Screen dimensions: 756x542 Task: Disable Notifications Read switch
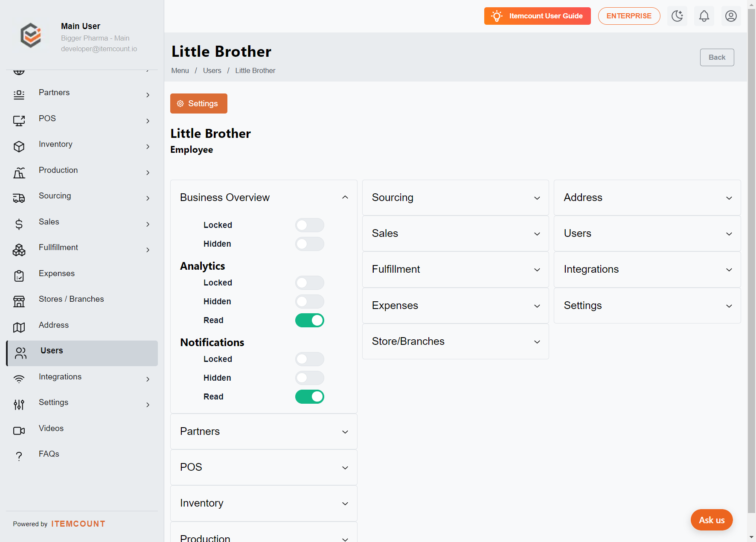click(x=310, y=396)
